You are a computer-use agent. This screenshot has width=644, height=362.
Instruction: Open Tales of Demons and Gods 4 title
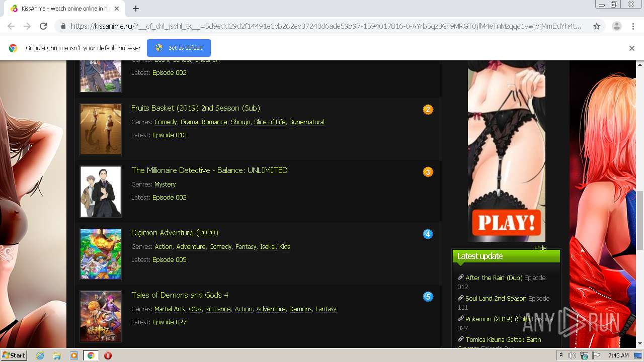pyautogui.click(x=180, y=295)
